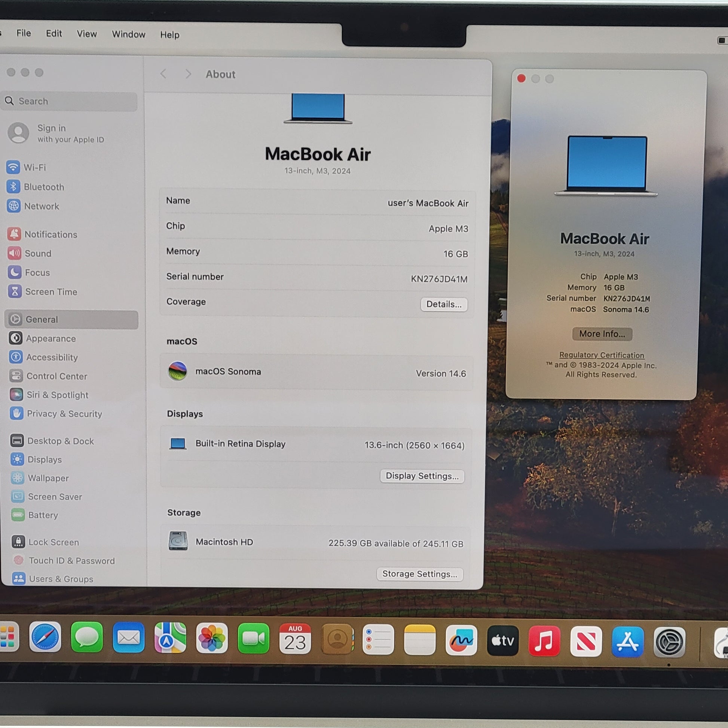
Task: Launch Photos from the Dock
Action: 212,638
